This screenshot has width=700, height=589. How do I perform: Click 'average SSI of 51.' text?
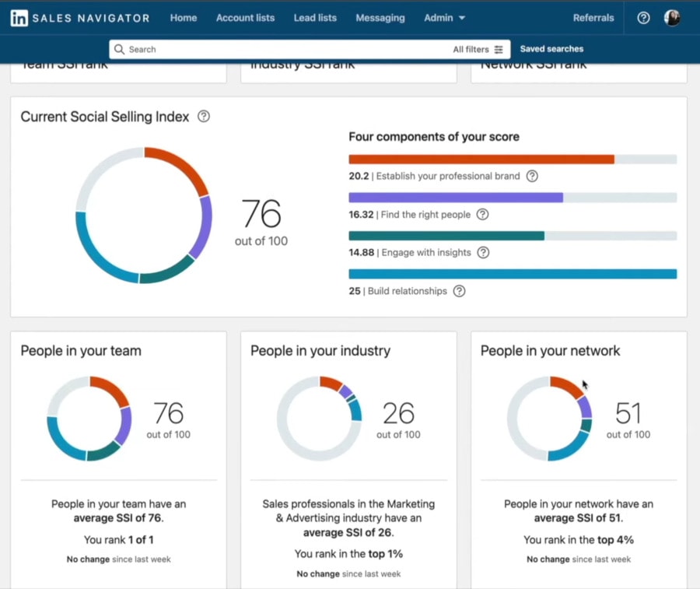point(579,518)
